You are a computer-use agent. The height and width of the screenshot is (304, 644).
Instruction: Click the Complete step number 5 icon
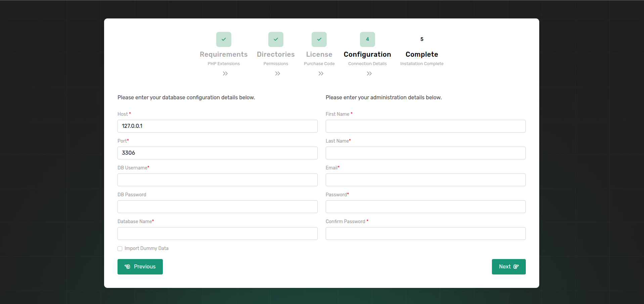pos(422,39)
